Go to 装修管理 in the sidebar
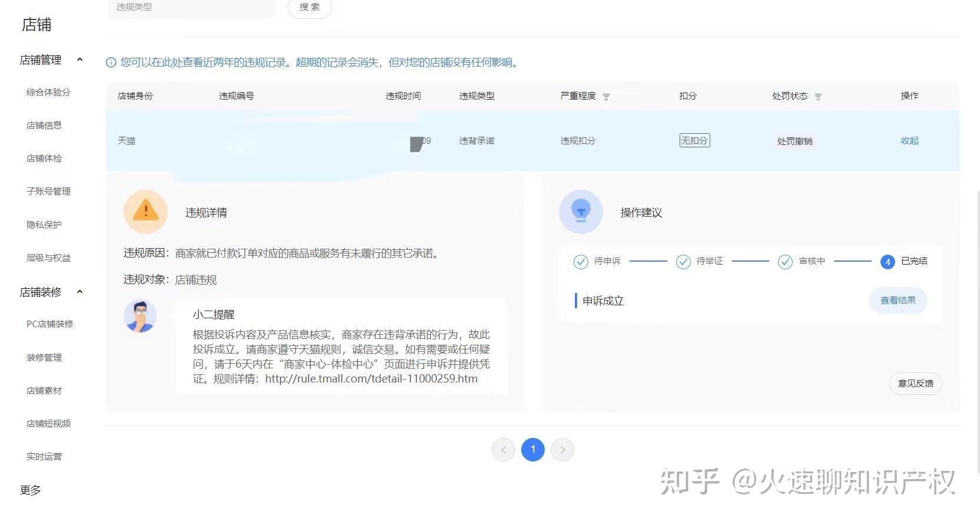 coord(44,358)
